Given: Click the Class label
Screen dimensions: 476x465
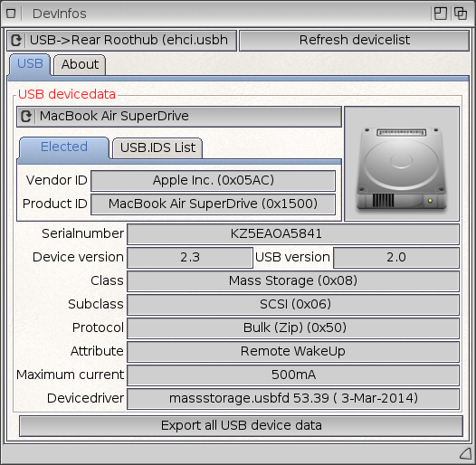Looking at the screenshot, I should pos(107,280).
